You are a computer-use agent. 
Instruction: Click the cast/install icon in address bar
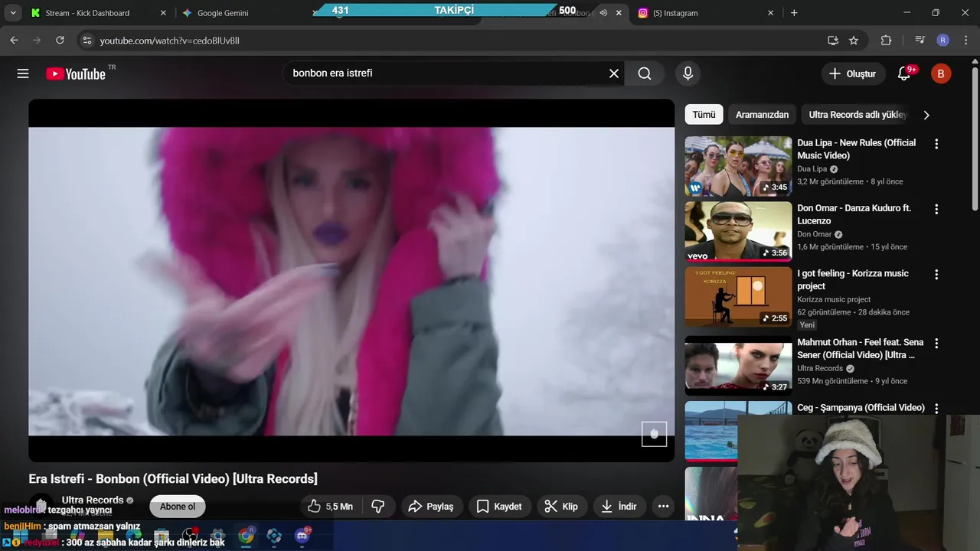[833, 41]
